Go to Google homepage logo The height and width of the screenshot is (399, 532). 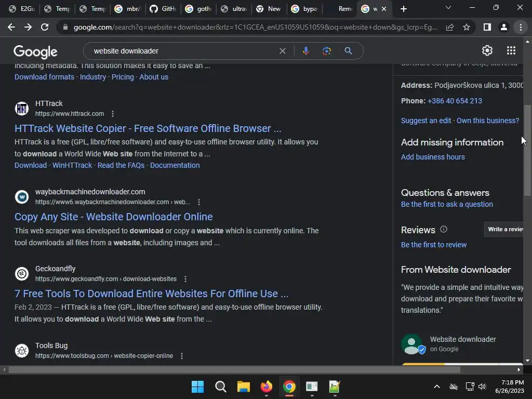pos(35,51)
